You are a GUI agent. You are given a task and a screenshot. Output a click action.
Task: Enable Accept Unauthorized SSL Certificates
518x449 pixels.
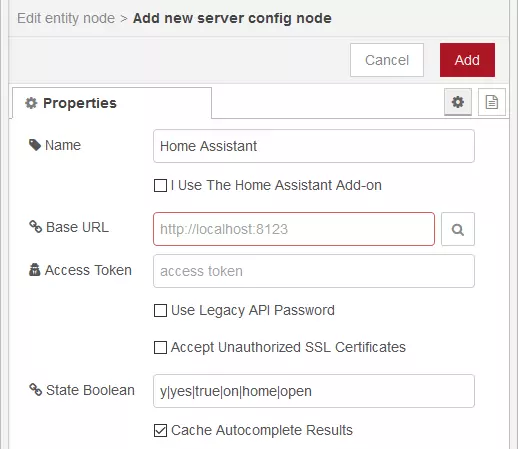pos(160,347)
